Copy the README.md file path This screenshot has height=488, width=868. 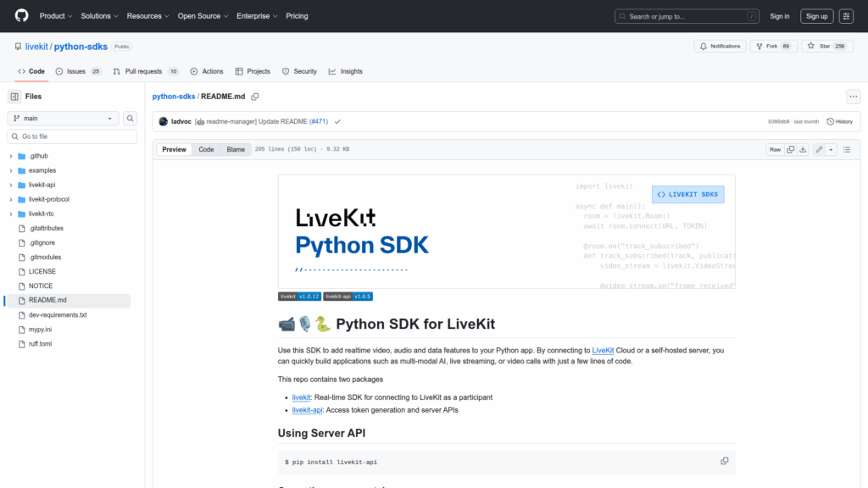(x=254, y=97)
